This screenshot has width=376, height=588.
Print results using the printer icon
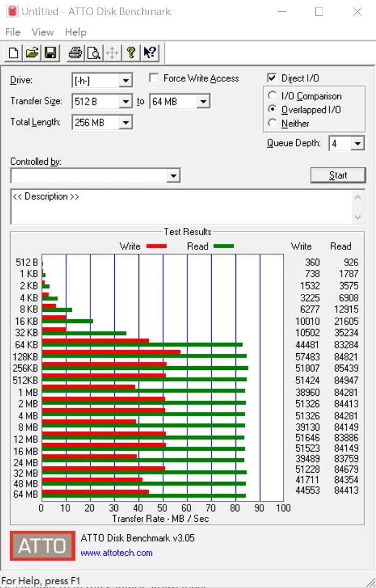point(75,53)
